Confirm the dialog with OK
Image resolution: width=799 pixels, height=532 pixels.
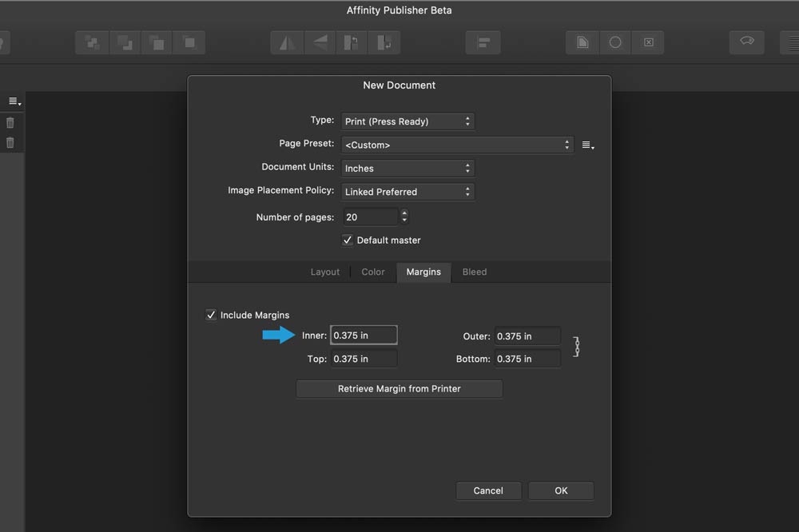[561, 490]
